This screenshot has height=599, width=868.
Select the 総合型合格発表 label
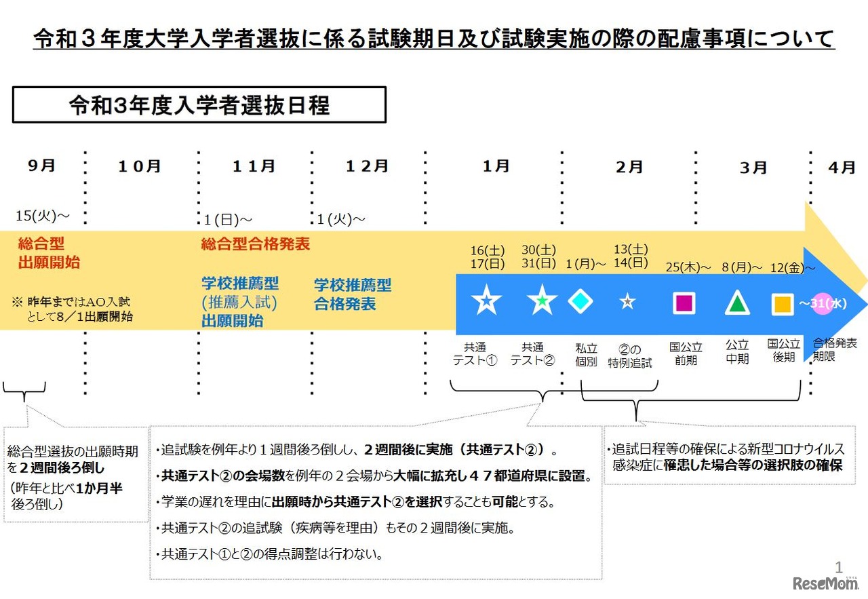point(255,246)
